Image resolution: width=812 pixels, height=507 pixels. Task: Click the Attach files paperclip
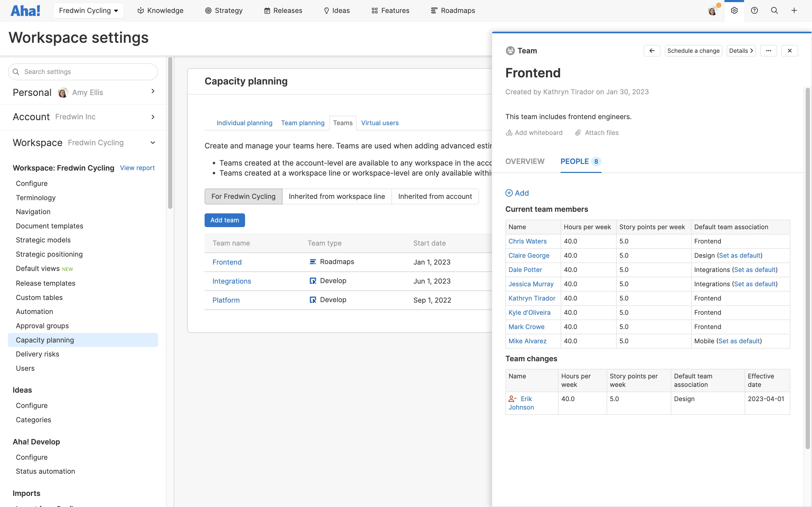click(x=578, y=133)
